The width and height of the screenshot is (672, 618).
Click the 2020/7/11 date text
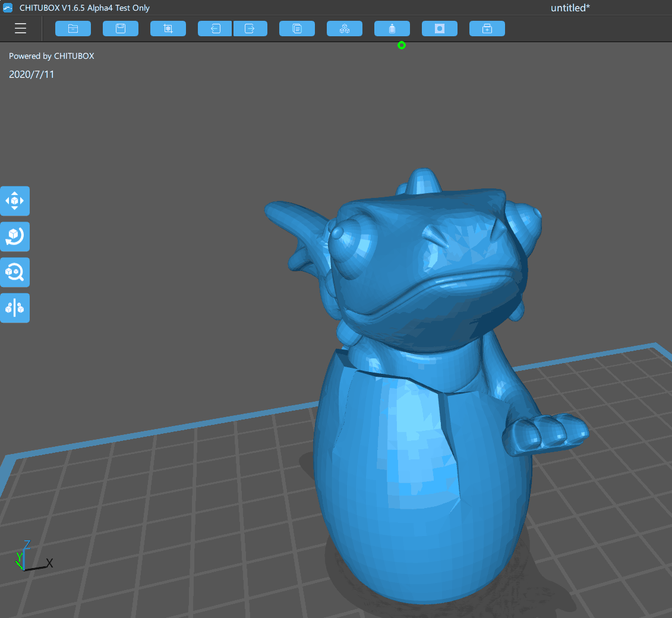[31, 74]
